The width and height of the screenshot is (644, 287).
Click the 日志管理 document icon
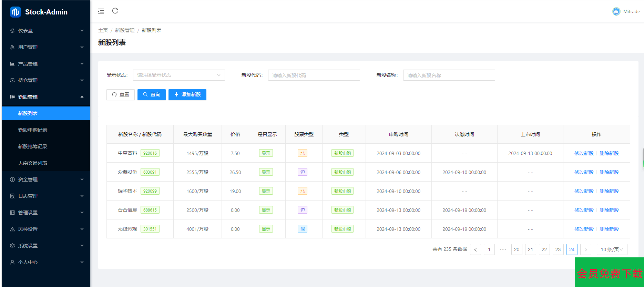[12, 196]
